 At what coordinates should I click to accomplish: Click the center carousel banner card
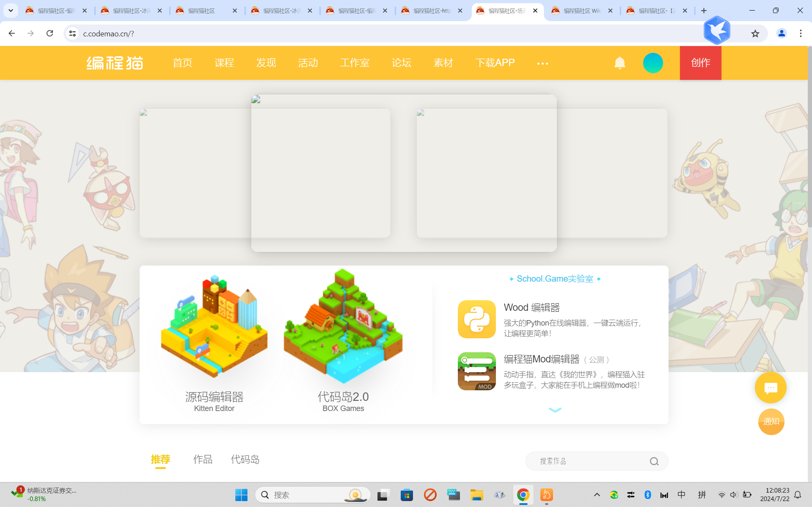404,173
